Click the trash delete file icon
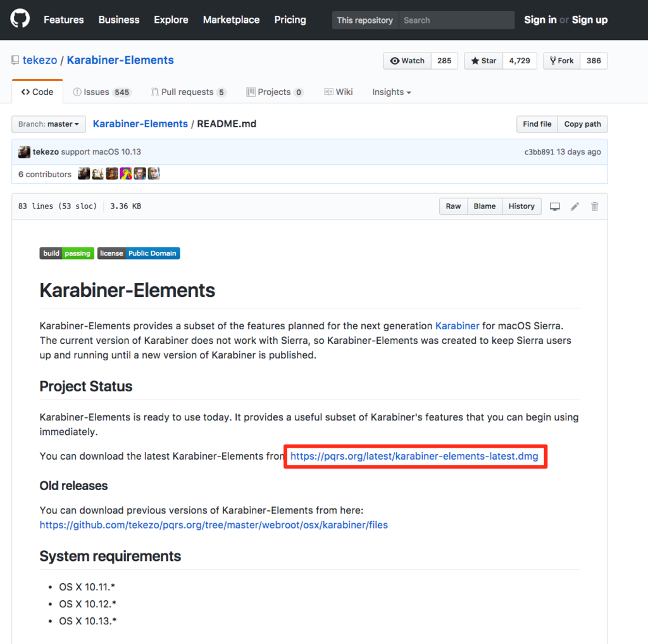The image size is (648, 644). coord(595,206)
